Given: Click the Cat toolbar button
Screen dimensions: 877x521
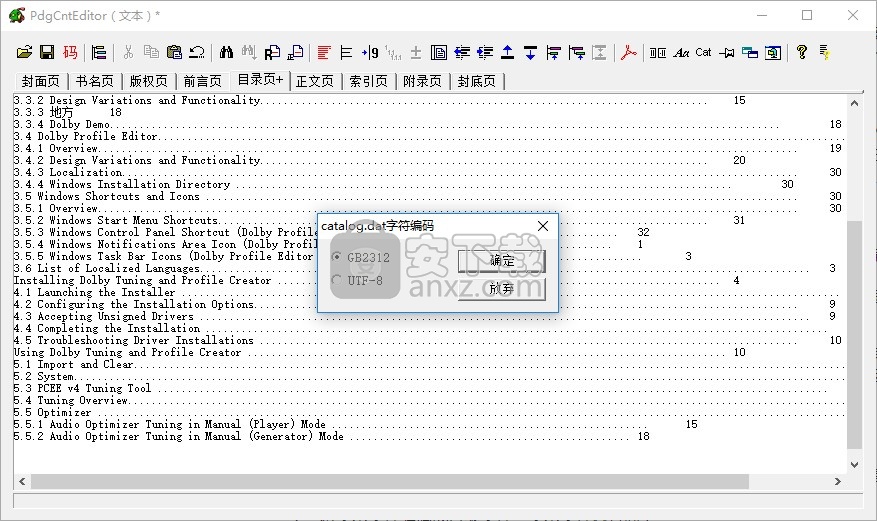Looking at the screenshot, I should (x=704, y=52).
